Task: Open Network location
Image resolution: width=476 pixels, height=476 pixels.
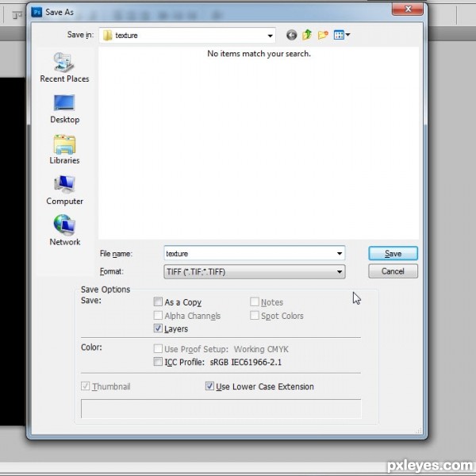Action: (x=65, y=230)
